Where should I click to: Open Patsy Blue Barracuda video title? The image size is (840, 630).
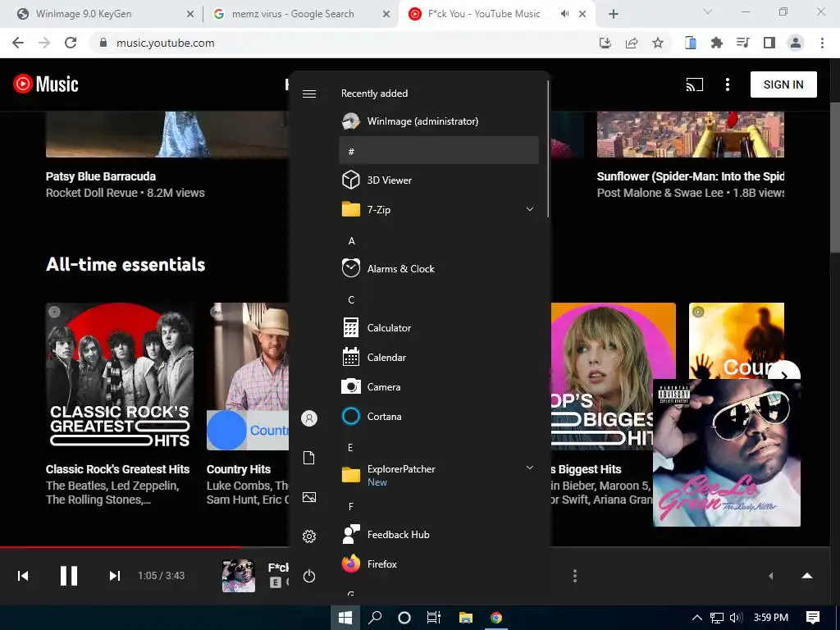point(101,176)
